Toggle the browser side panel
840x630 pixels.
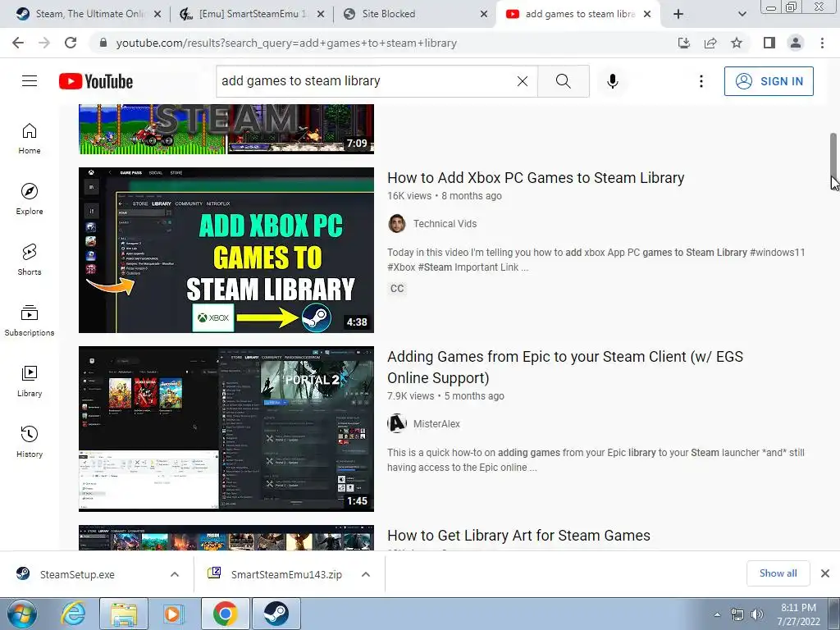(769, 43)
